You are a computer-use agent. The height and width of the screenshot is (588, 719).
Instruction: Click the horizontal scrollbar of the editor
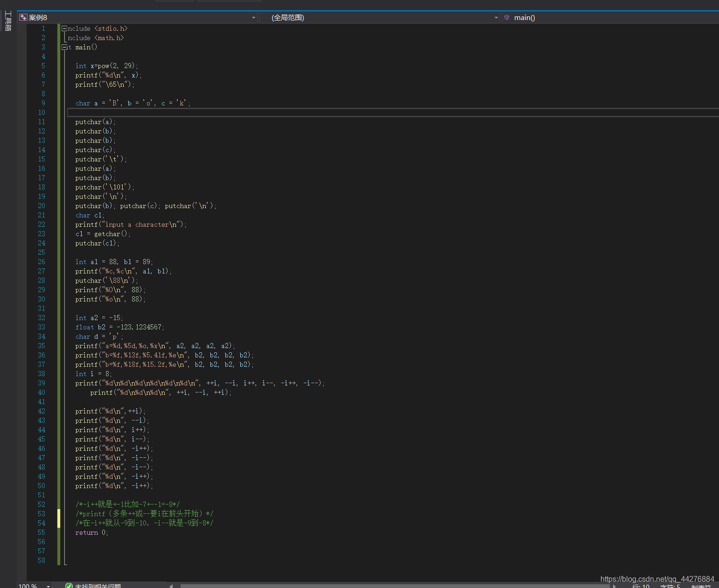[x=394, y=586]
